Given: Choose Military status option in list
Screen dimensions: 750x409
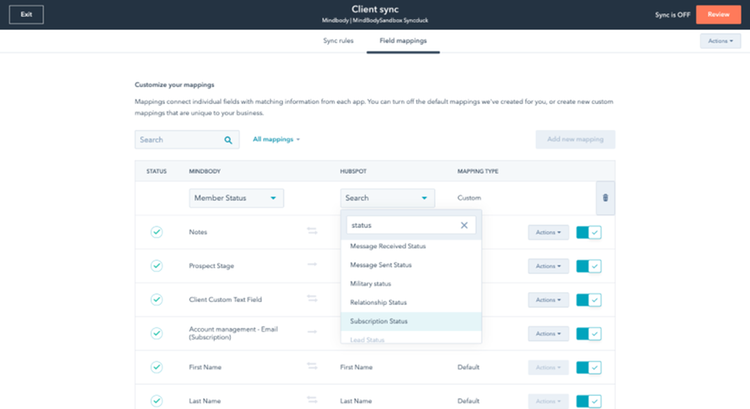Looking at the screenshot, I should click(371, 283).
